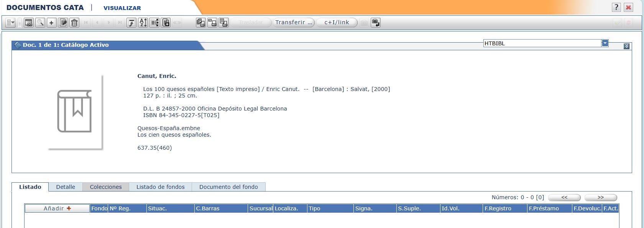This screenshot has width=644, height=228.
Task: Click the Id.Vol. column header
Action: [462, 208]
